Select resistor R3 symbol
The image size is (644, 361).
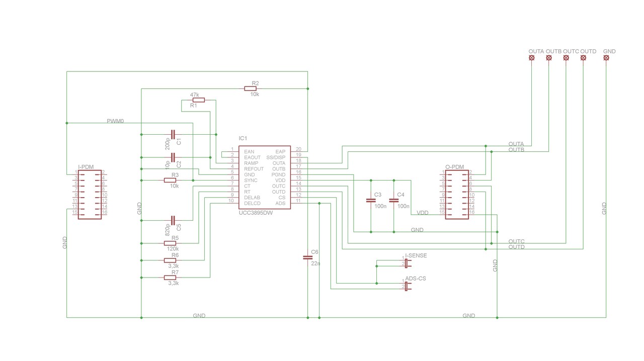click(x=170, y=180)
